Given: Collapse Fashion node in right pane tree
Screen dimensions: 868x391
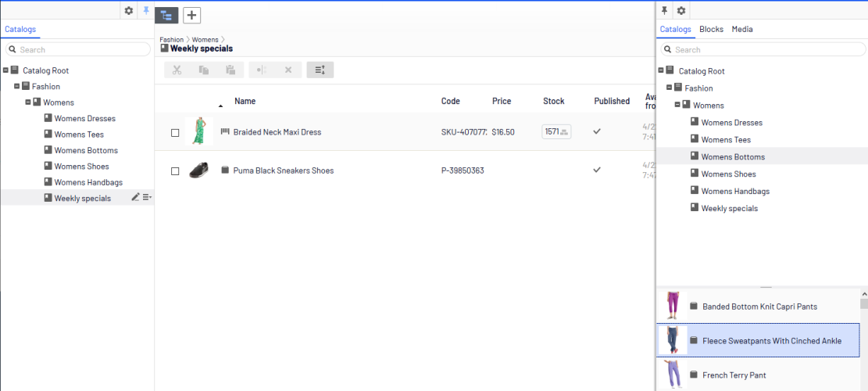Looking at the screenshot, I should (670, 88).
